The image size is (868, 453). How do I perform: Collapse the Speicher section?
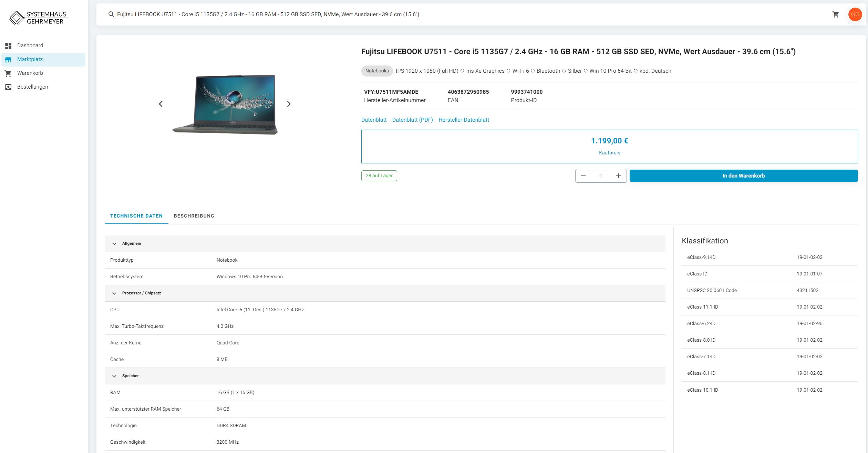(114, 376)
